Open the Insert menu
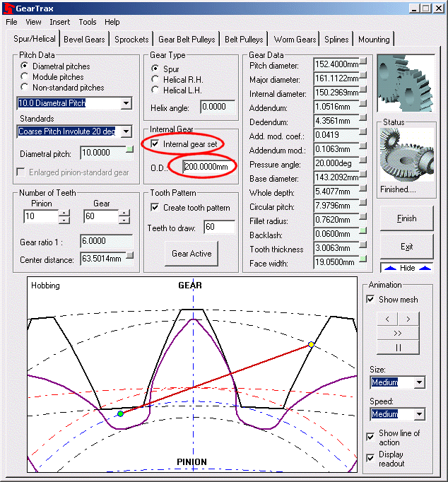Image resolution: width=448 pixels, height=482 pixels. click(x=60, y=22)
